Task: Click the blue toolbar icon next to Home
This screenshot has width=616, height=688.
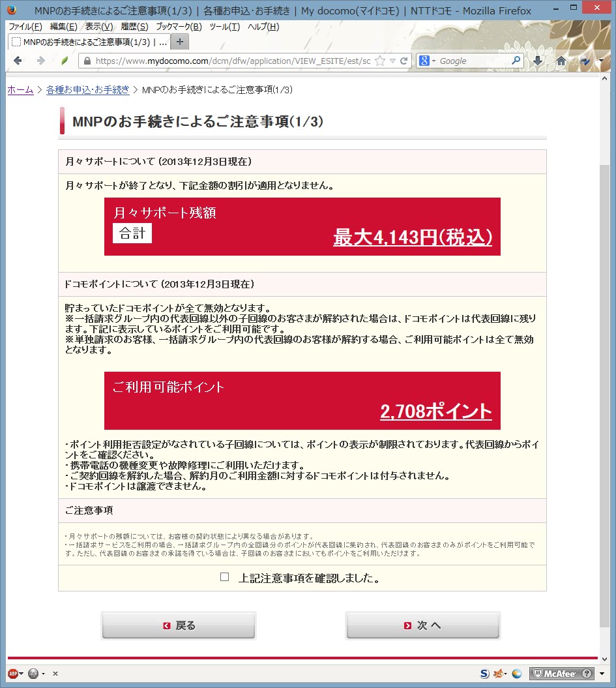Action: (585, 61)
